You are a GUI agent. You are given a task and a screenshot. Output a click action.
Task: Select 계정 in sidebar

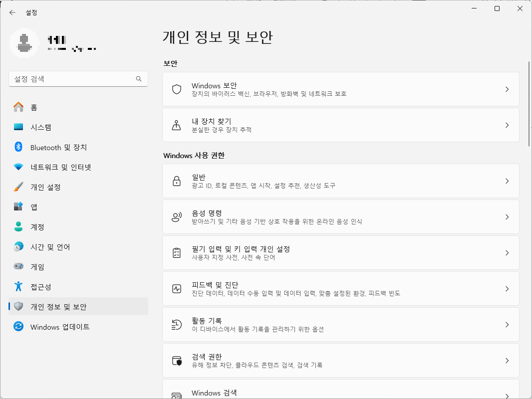click(78, 227)
